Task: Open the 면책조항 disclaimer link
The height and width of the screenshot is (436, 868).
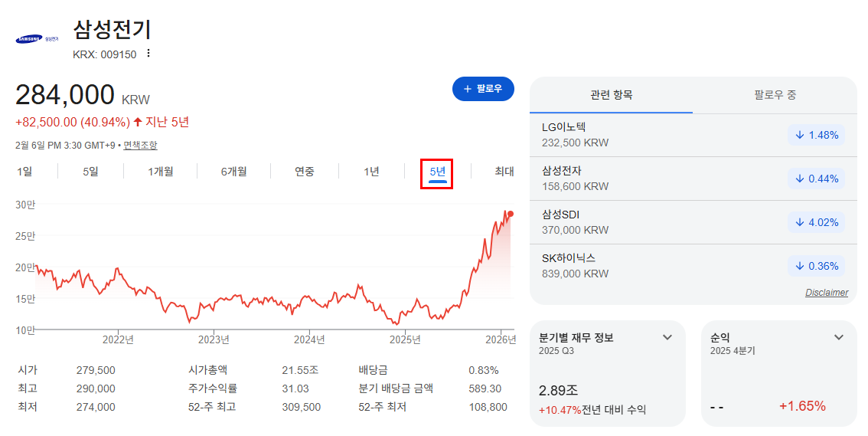Action: (140, 145)
